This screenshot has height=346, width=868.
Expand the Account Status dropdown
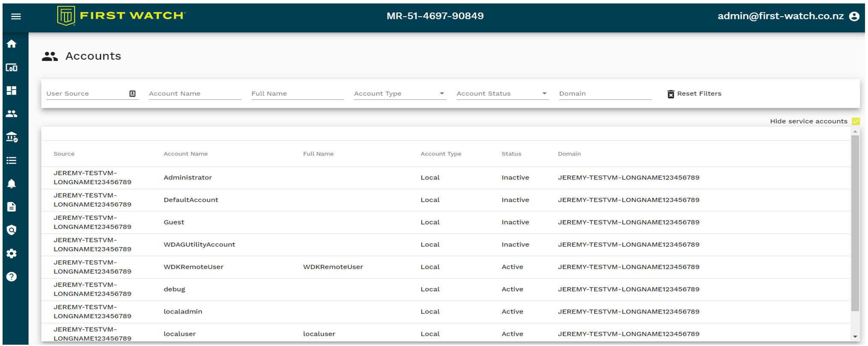[544, 93]
